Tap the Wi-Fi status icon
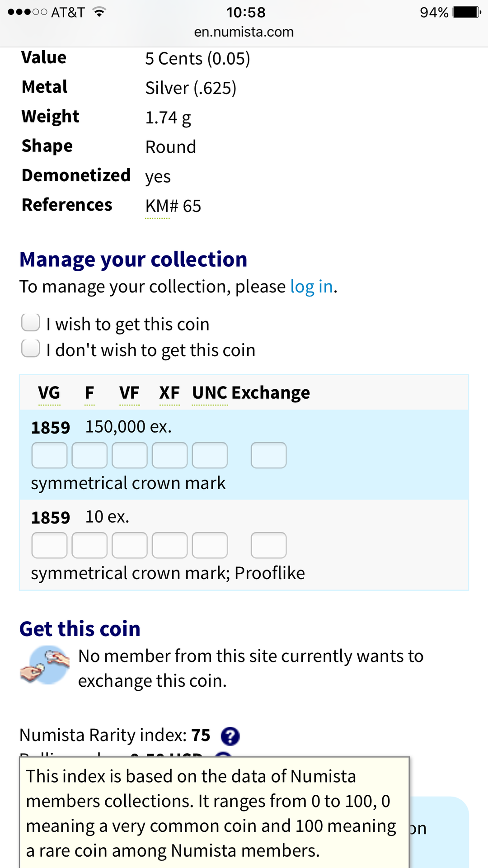This screenshot has width=488, height=868. click(99, 12)
